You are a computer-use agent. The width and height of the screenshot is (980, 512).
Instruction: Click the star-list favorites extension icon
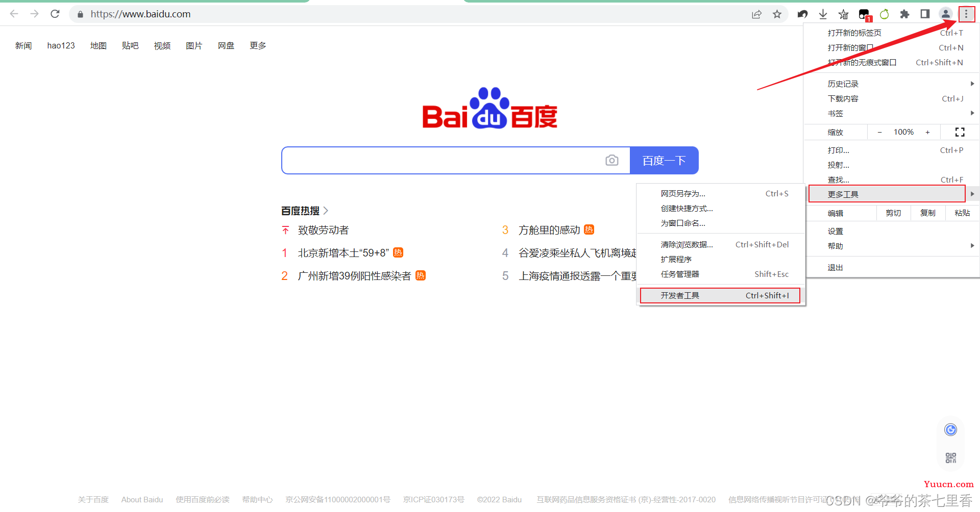[x=843, y=14]
